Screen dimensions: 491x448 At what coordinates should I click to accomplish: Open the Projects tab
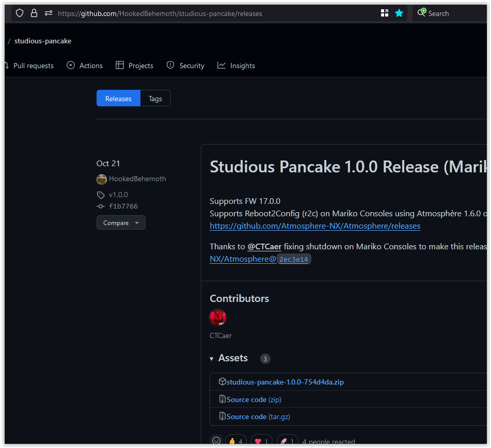[134, 66]
